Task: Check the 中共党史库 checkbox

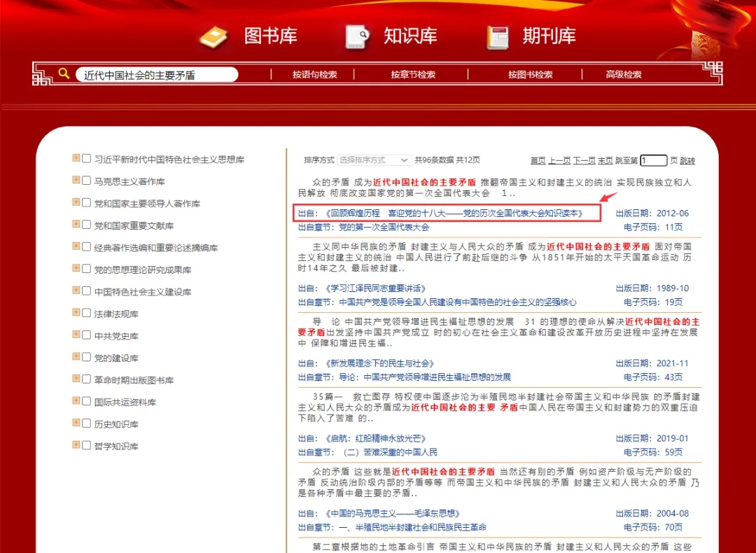Action: pyautogui.click(x=87, y=335)
